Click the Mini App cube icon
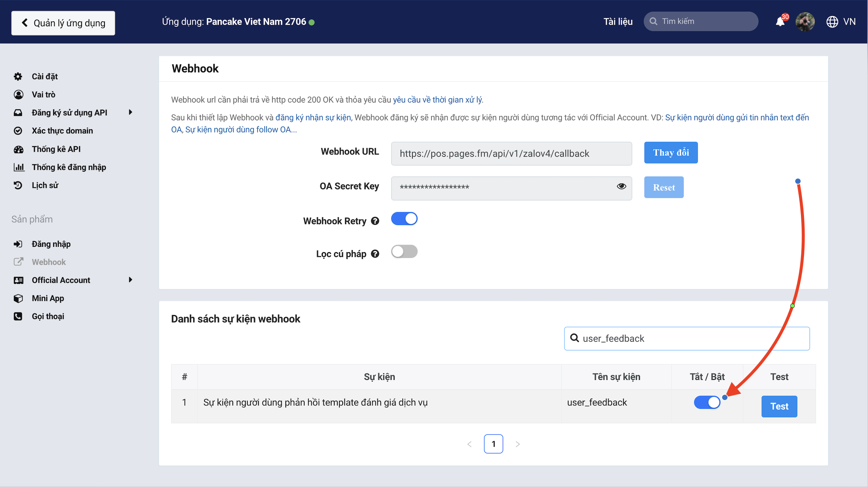Screen dimensions: 868x487 click(18, 298)
